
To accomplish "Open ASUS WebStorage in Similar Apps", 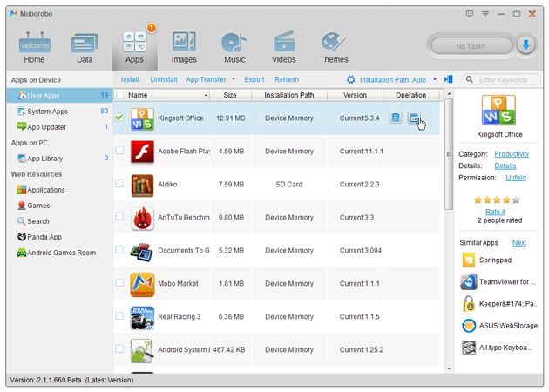I will tap(499, 326).
